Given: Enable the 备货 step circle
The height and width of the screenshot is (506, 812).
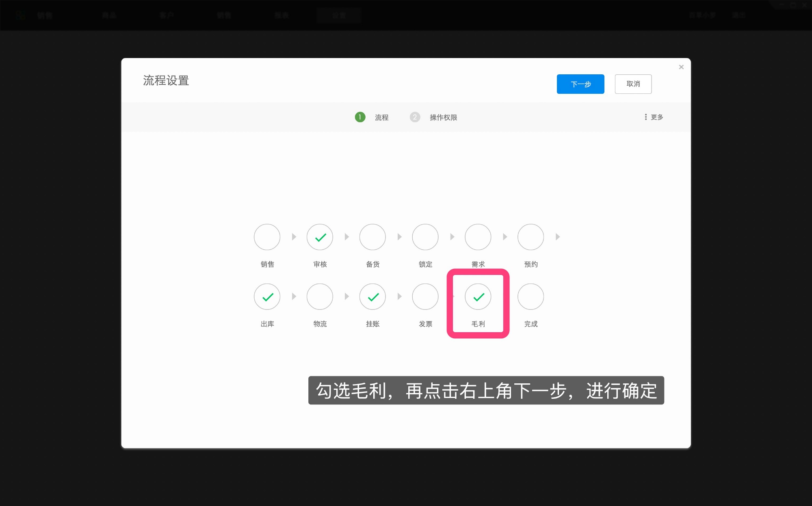Looking at the screenshot, I should tap(372, 237).
